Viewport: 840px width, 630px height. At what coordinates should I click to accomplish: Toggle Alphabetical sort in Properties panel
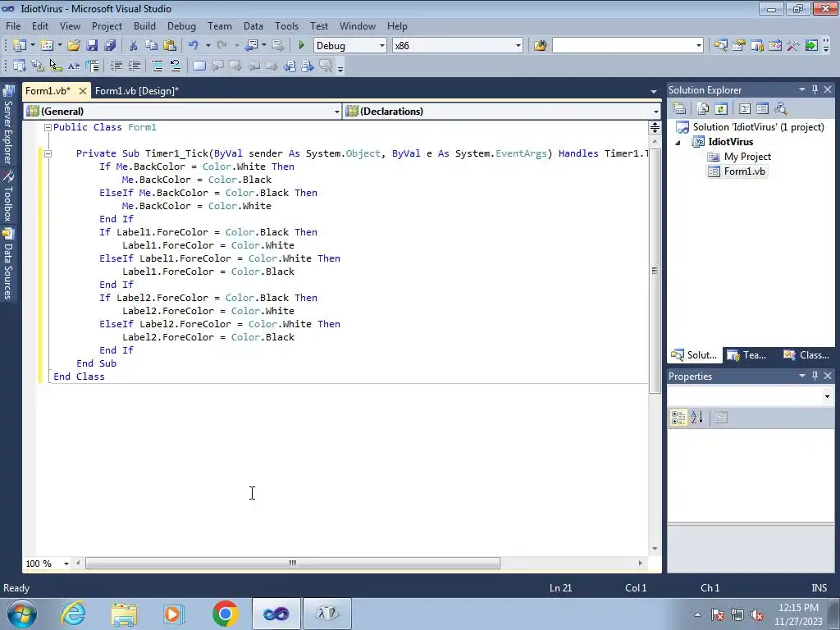[x=697, y=418]
